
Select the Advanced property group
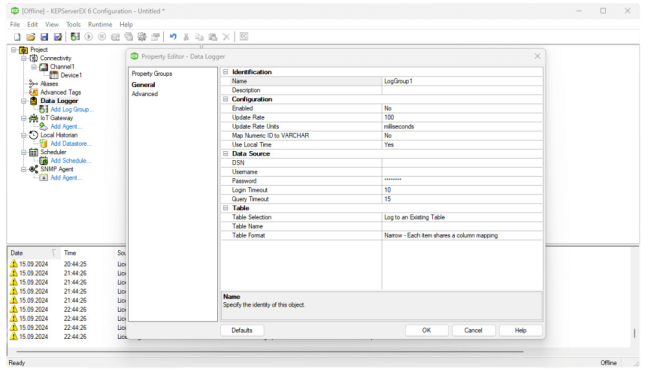145,94
